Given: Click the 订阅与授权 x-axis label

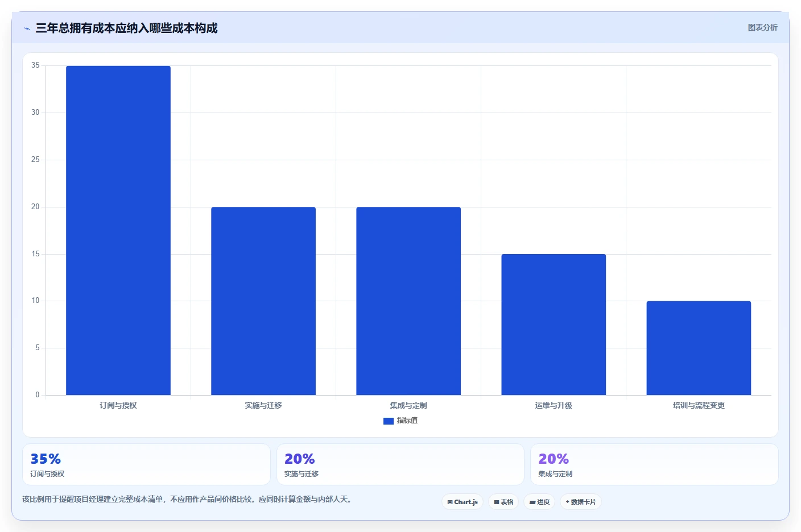Looking at the screenshot, I should tap(118, 405).
